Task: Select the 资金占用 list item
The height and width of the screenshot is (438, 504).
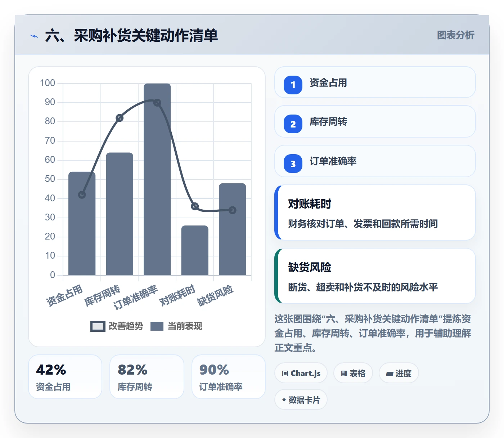Action: 375,82
